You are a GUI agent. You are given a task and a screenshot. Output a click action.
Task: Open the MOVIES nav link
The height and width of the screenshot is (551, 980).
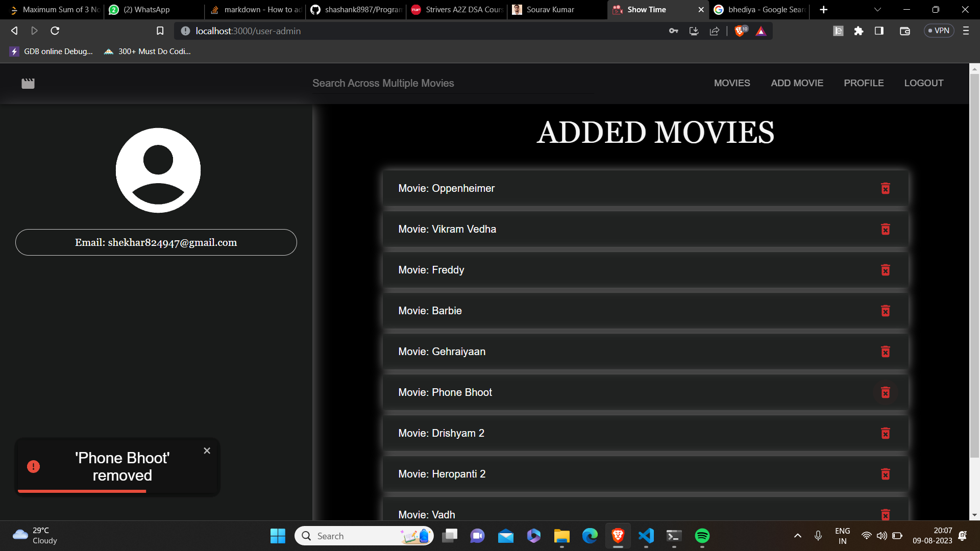pos(731,83)
